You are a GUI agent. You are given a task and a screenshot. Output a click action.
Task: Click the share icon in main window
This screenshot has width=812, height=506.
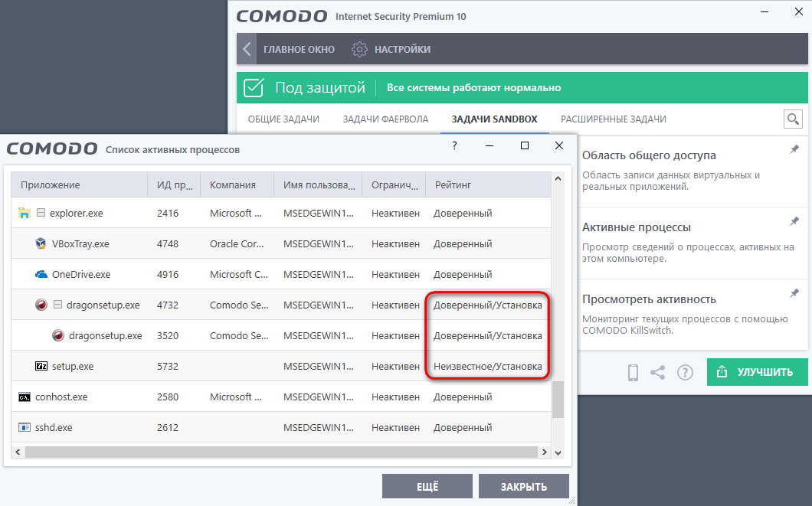tap(658, 372)
